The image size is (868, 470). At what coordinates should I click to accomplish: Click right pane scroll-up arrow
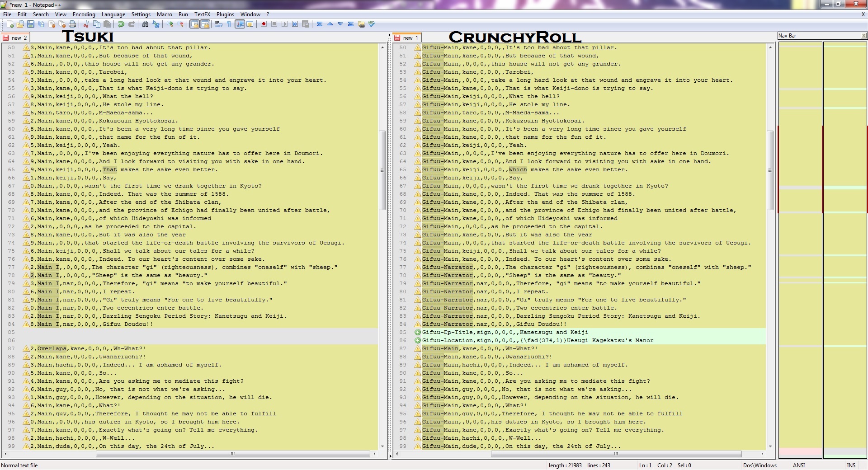click(770, 47)
